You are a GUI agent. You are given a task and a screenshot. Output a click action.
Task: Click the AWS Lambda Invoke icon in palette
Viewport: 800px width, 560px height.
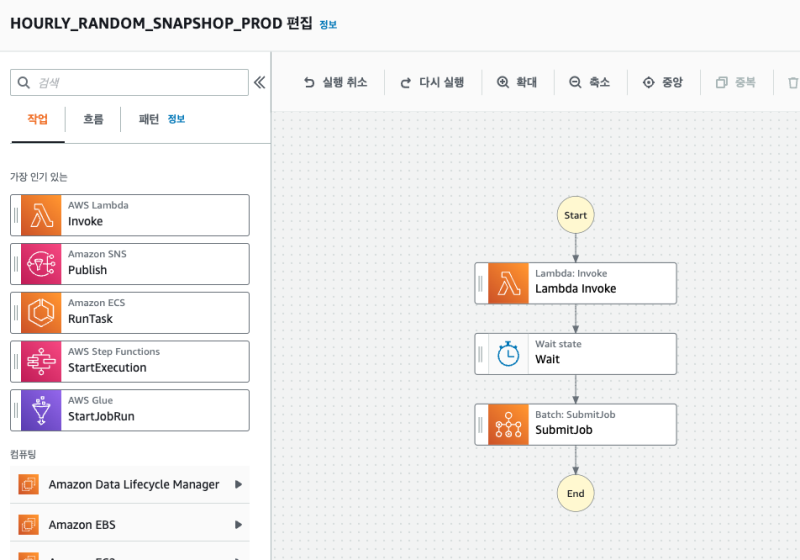click(x=42, y=215)
